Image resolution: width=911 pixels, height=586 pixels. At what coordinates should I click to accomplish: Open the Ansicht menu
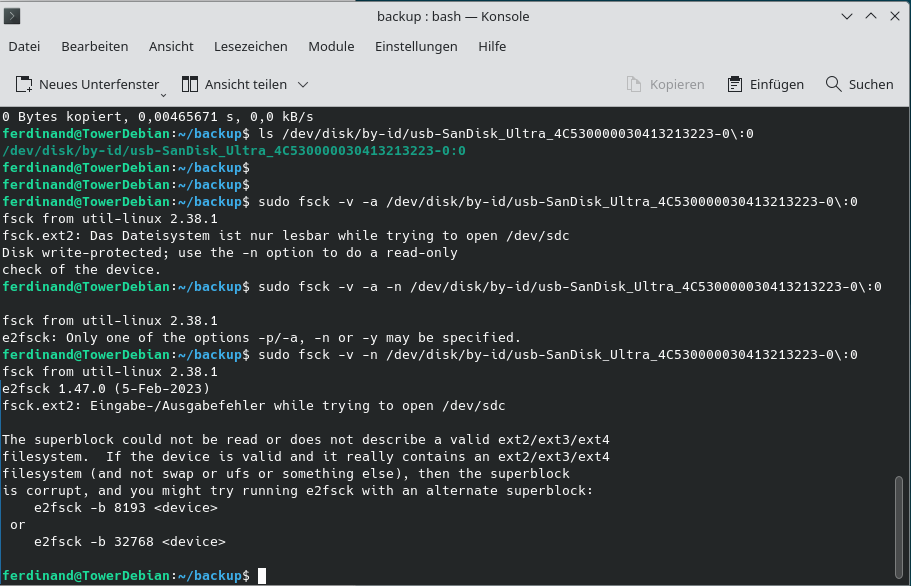pos(171,46)
